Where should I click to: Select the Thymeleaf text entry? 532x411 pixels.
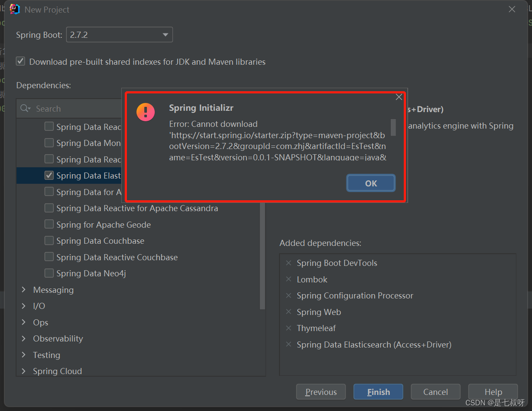[x=316, y=328]
